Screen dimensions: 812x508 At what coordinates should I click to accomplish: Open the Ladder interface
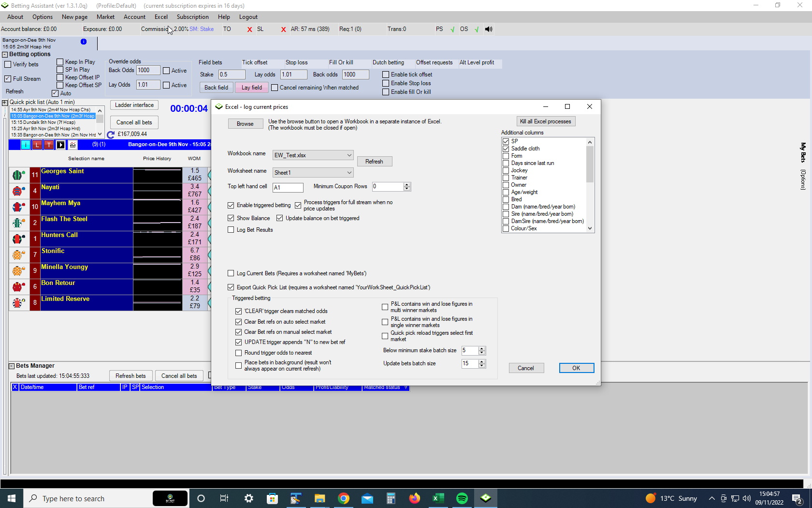click(x=134, y=105)
